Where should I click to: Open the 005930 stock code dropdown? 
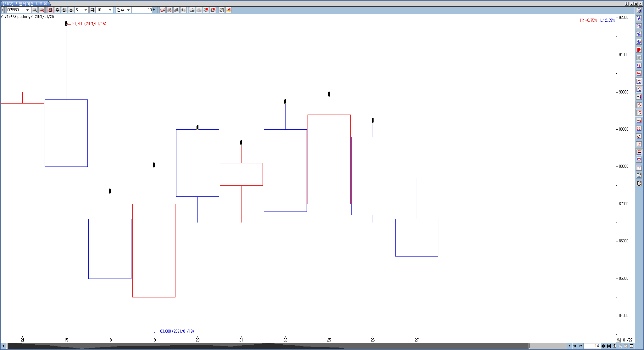[27, 10]
